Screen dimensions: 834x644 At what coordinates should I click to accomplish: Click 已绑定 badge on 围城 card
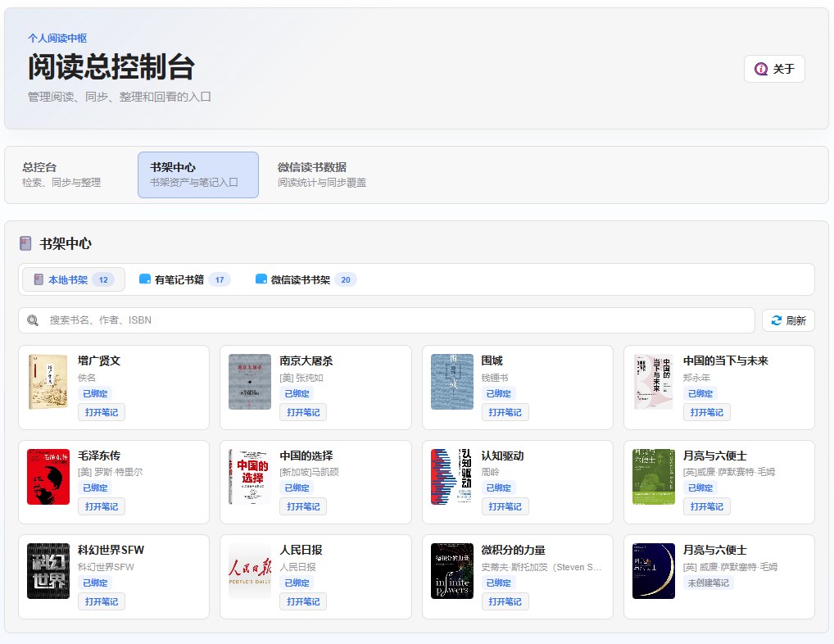499,393
